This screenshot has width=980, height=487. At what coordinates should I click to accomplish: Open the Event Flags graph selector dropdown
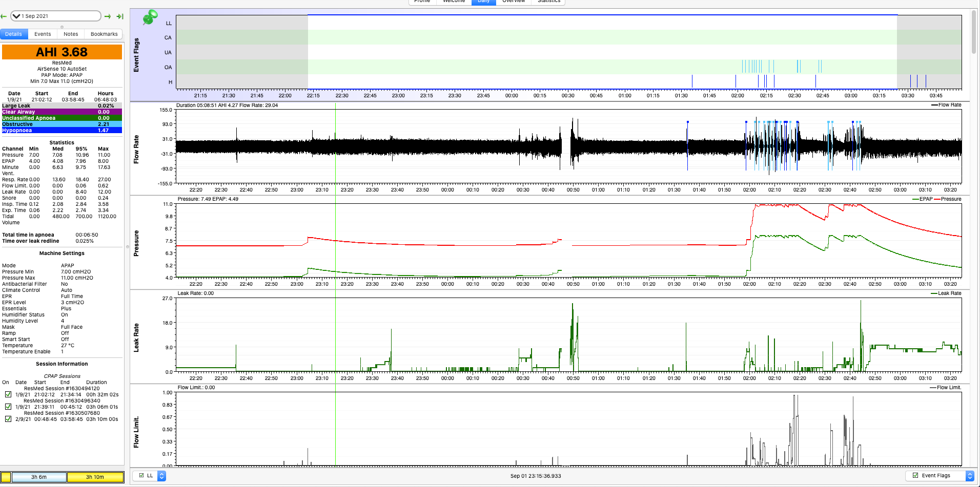click(940, 476)
